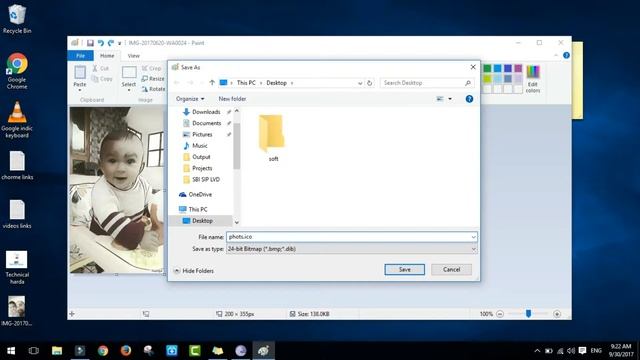Viewport: 640px width, 360px height.
Task: Open the soft folder
Action: (x=273, y=138)
